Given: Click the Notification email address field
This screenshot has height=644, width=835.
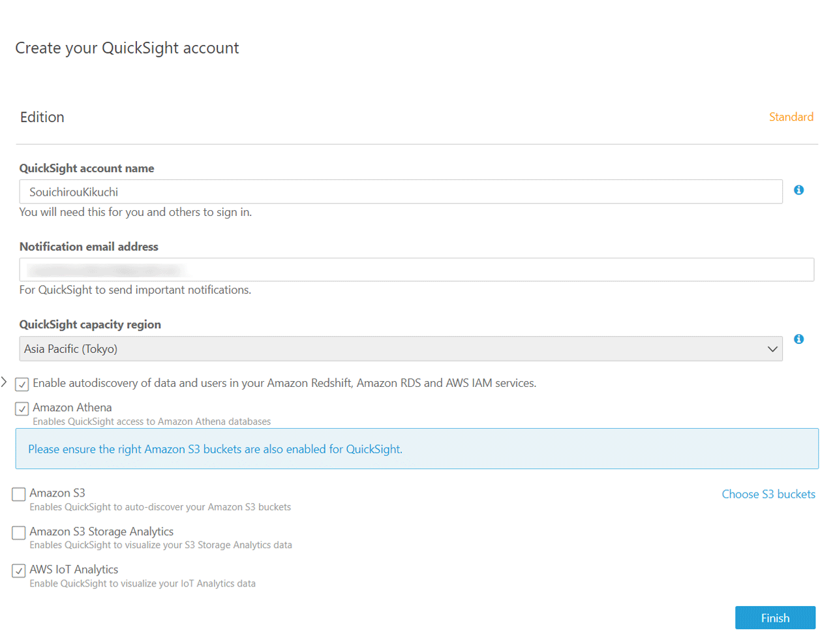Looking at the screenshot, I should pyautogui.click(x=417, y=269).
